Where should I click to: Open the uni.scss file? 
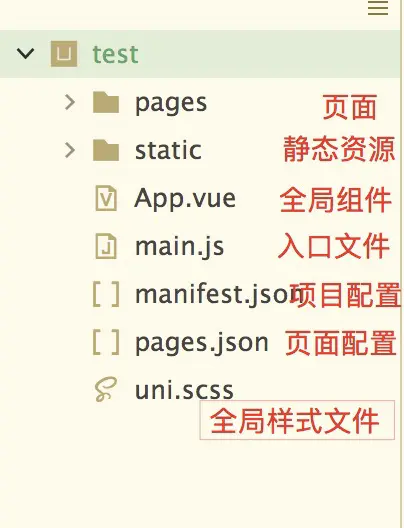(x=184, y=390)
